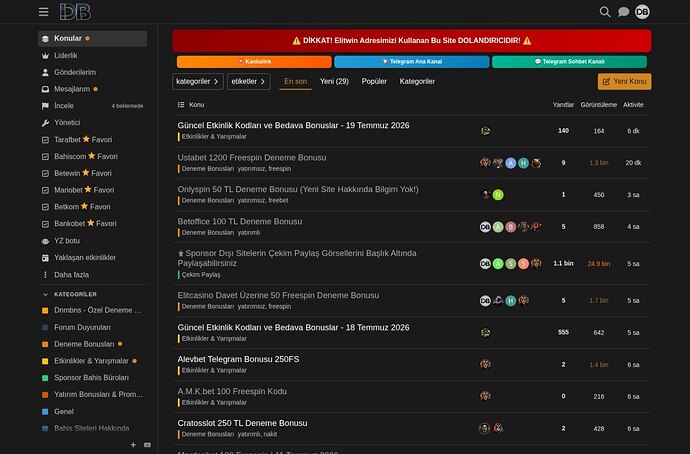Screen dimensions: 690x454
Task: Click the red DİKKAT warning banner
Action: coord(412,41)
